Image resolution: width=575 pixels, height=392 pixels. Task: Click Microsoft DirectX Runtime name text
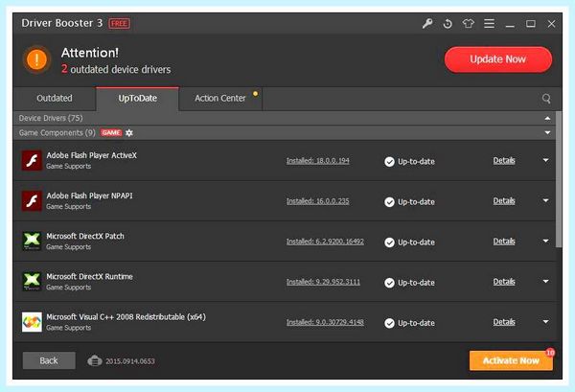coord(89,276)
